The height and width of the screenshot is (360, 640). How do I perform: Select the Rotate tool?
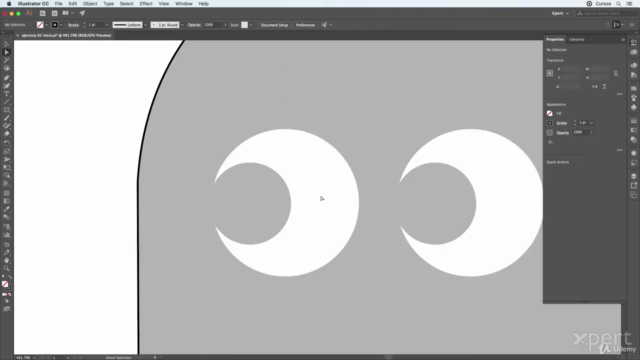[7, 143]
